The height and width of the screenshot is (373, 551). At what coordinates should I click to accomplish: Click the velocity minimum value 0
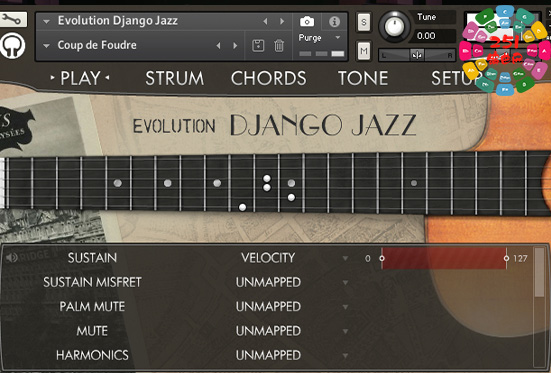[x=368, y=258]
